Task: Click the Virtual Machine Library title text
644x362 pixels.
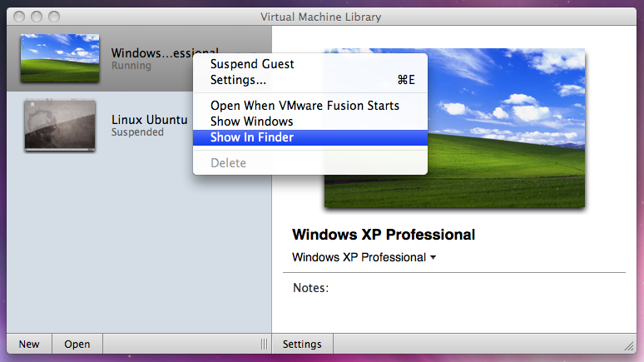Action: pos(321,17)
